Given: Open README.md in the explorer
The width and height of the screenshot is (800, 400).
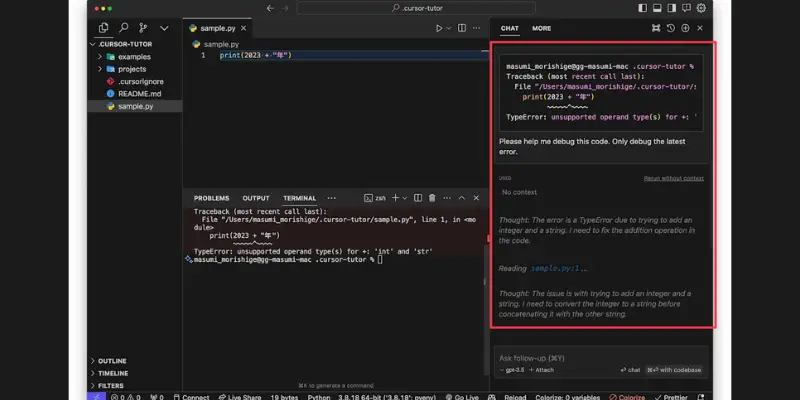Looking at the screenshot, I should click(x=134, y=94).
